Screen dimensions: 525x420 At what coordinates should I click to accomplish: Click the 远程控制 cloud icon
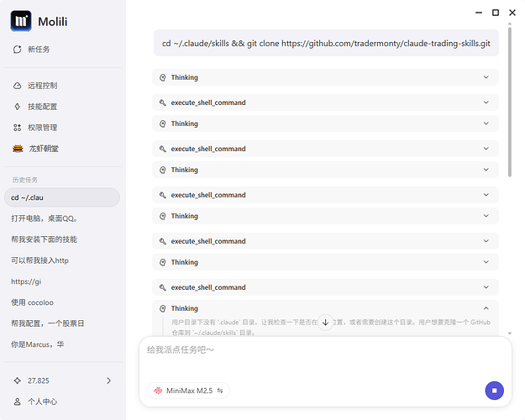[x=18, y=86]
